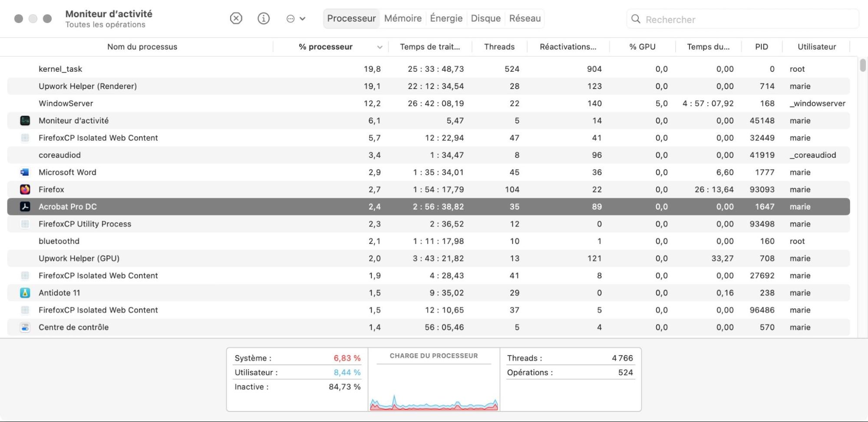This screenshot has width=868, height=422.
Task: Click the Inactive 84,73 % value
Action: [x=344, y=387]
